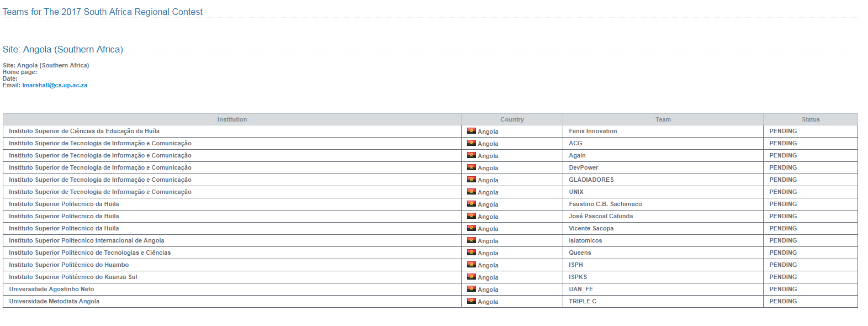Select team name ISPH
The image size is (868, 326).
(576, 265)
